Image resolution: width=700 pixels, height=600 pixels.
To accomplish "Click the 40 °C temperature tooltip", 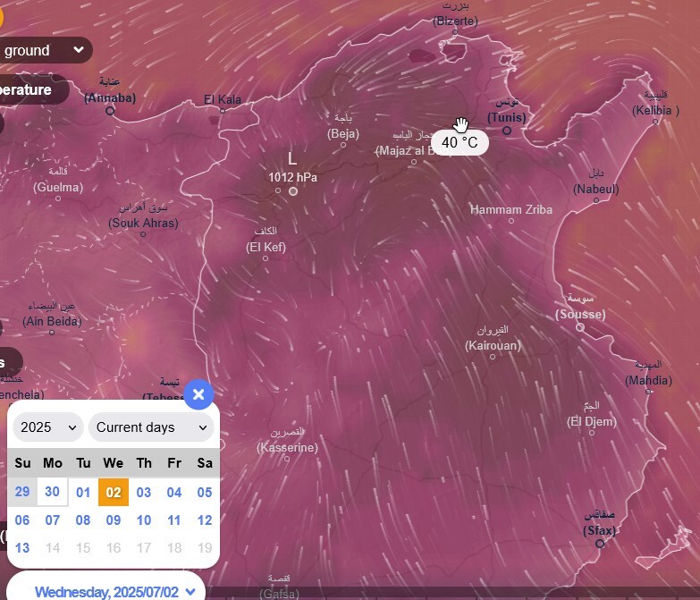I will (460, 142).
